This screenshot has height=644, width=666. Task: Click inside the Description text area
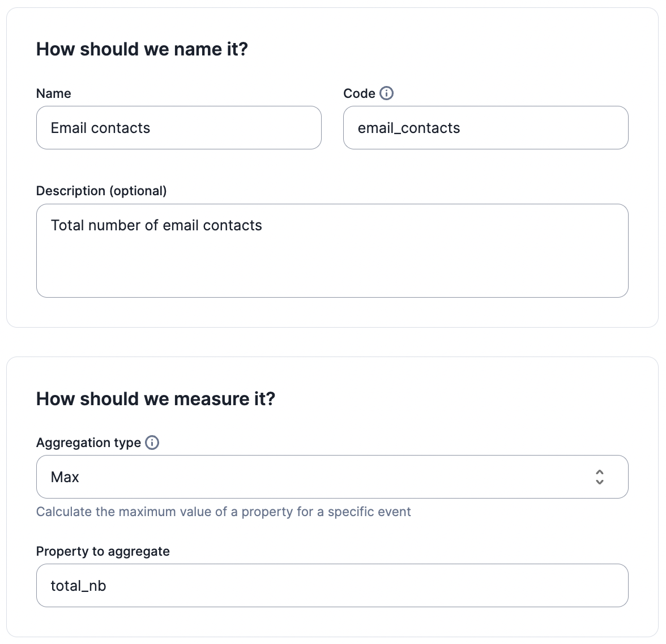point(332,251)
